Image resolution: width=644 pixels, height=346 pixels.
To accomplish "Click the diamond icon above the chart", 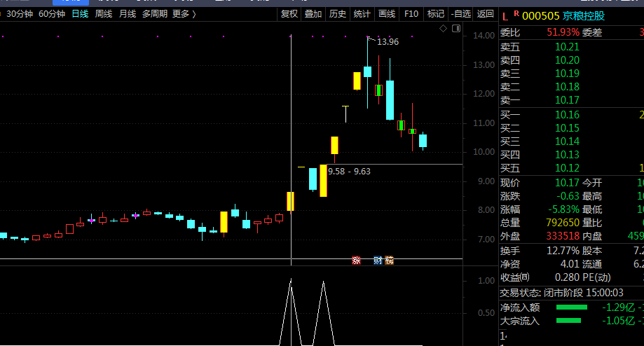I will pyautogui.click(x=443, y=28).
